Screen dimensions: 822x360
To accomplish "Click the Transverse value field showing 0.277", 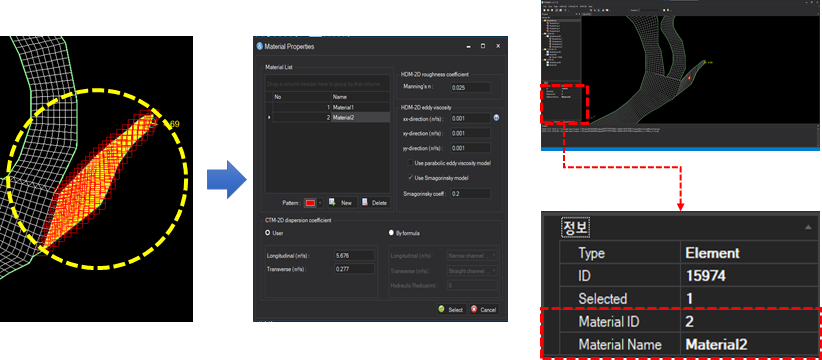I will [354, 269].
